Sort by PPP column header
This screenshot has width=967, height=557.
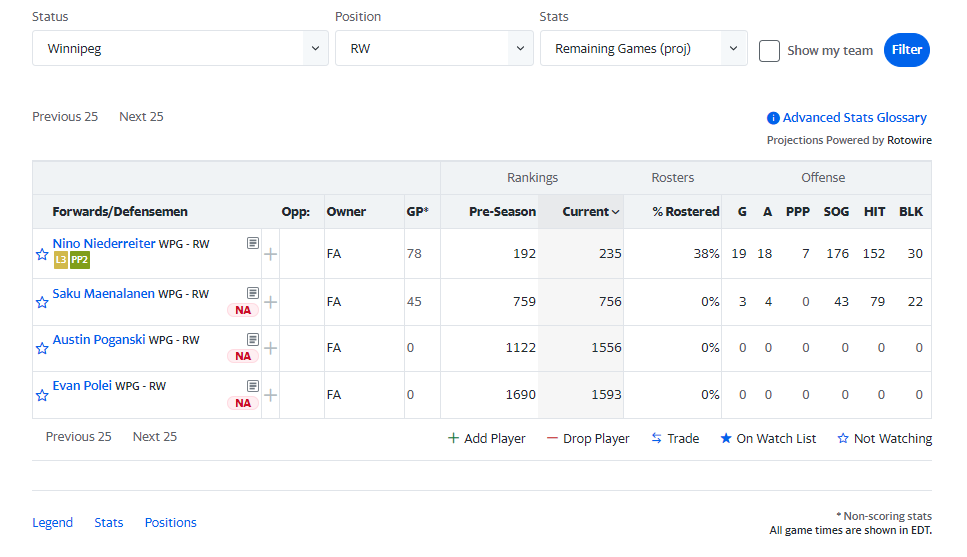click(797, 212)
